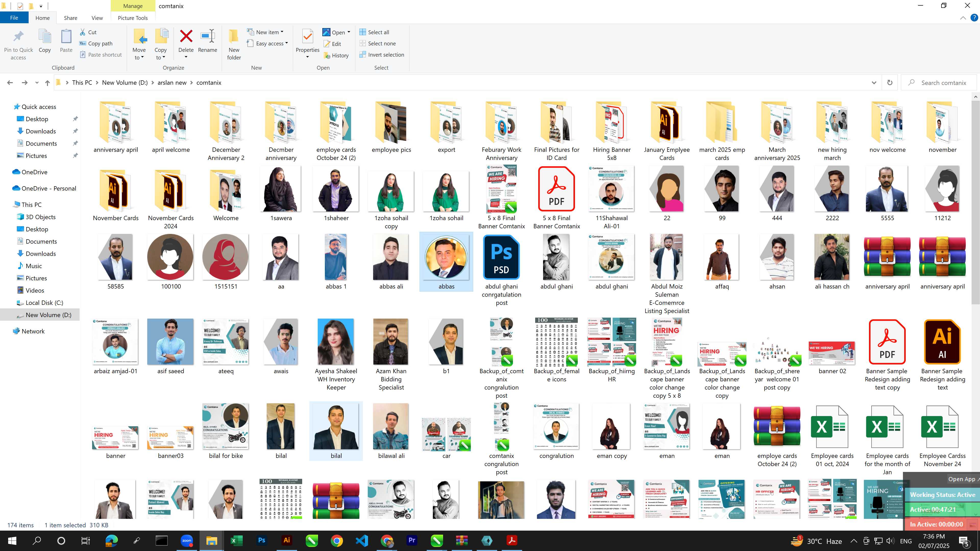The height and width of the screenshot is (551, 980).
Task: Click 'arslan new' in breadcrumb path
Action: click(172, 82)
